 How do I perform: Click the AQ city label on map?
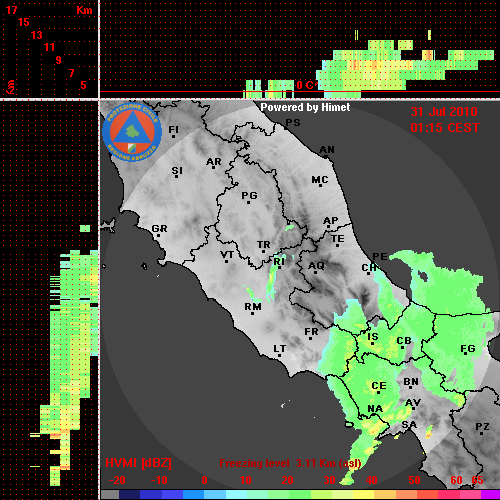click(316, 266)
